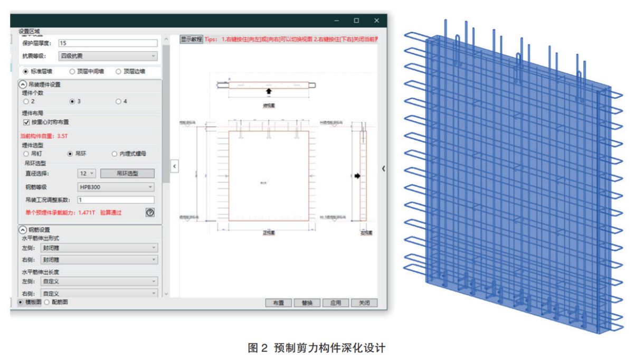Viewport: 644px width, 359px height.
Task: Click the black right arrow in side view
Action: click(357, 176)
